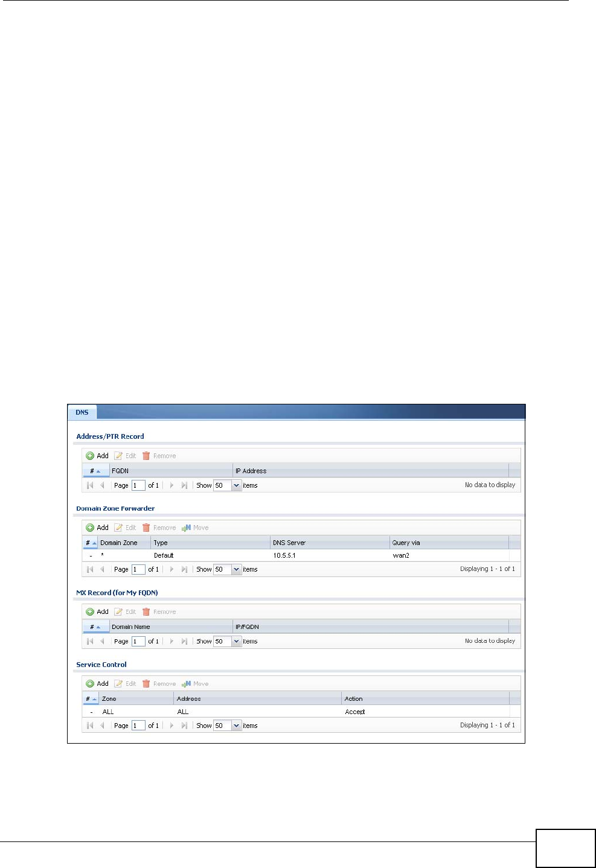Go to previous page in Address/PTR Record pager

[x=102, y=485]
